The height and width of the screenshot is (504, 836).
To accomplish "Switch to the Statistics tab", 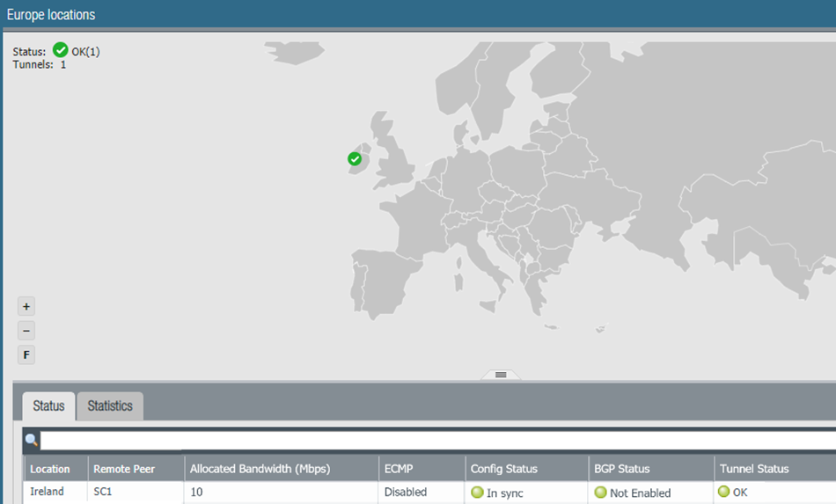I will [110, 405].
